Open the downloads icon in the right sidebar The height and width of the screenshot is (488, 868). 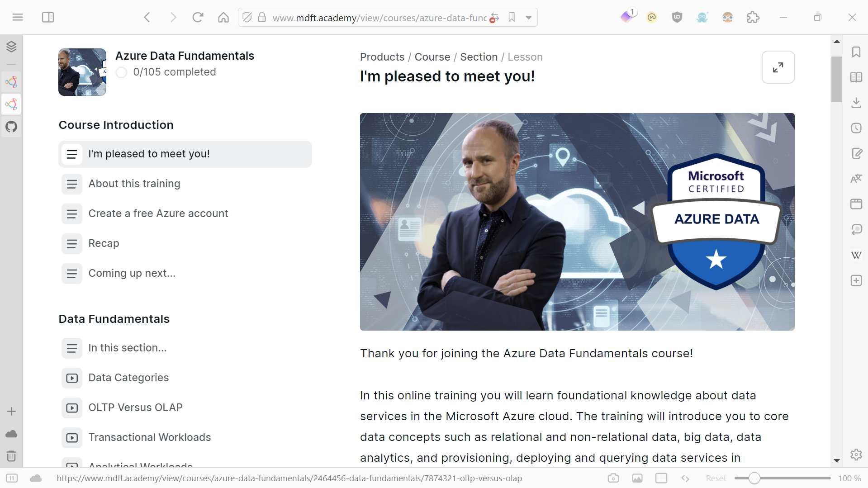pyautogui.click(x=856, y=103)
